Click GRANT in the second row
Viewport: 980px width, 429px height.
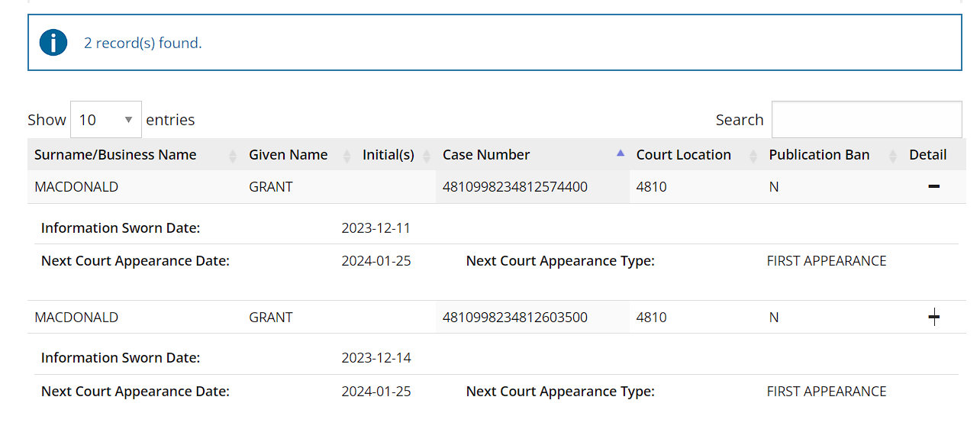click(x=271, y=318)
